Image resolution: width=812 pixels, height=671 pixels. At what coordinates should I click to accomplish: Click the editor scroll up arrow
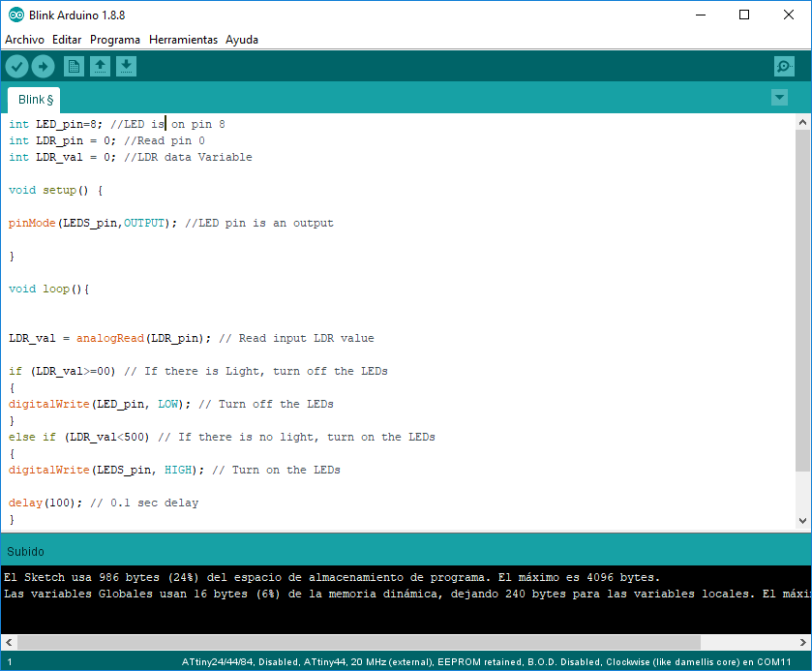point(802,122)
